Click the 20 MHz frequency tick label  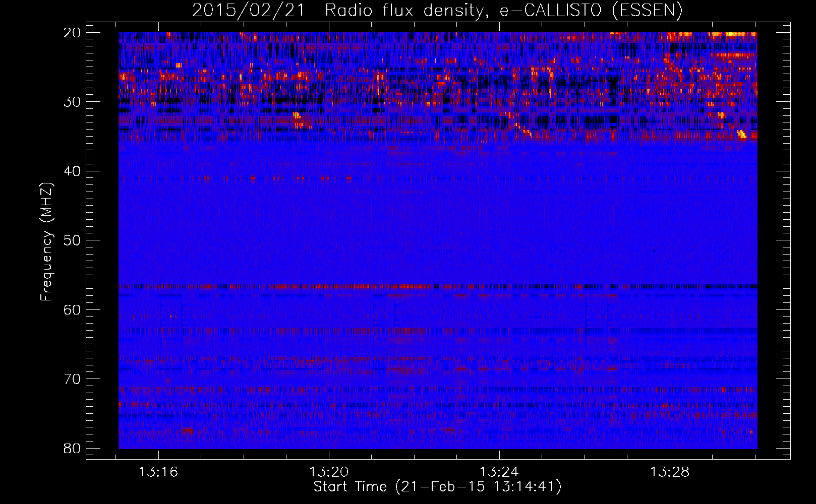click(x=72, y=33)
